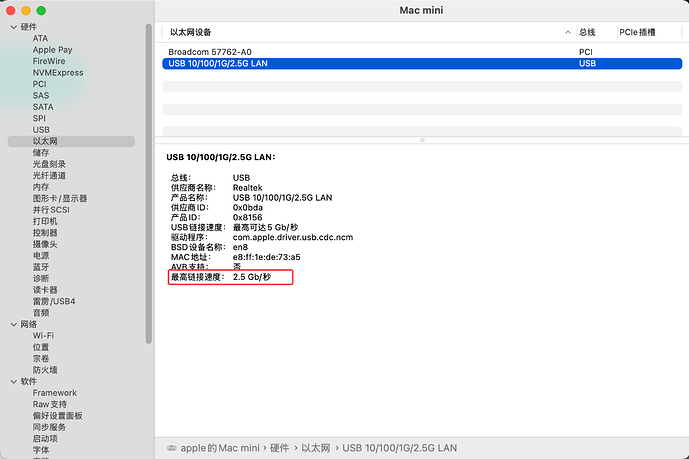Collapse the 网络 section disclosure triangle

(12, 324)
